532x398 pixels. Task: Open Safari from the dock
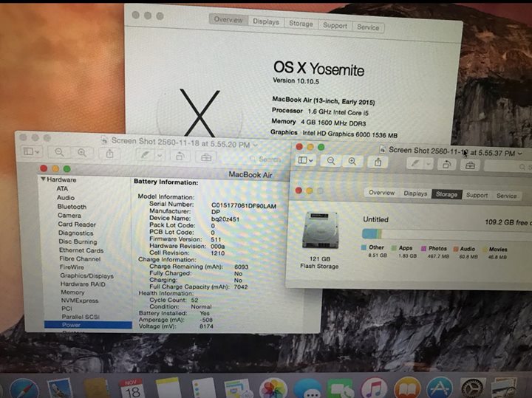point(22,387)
